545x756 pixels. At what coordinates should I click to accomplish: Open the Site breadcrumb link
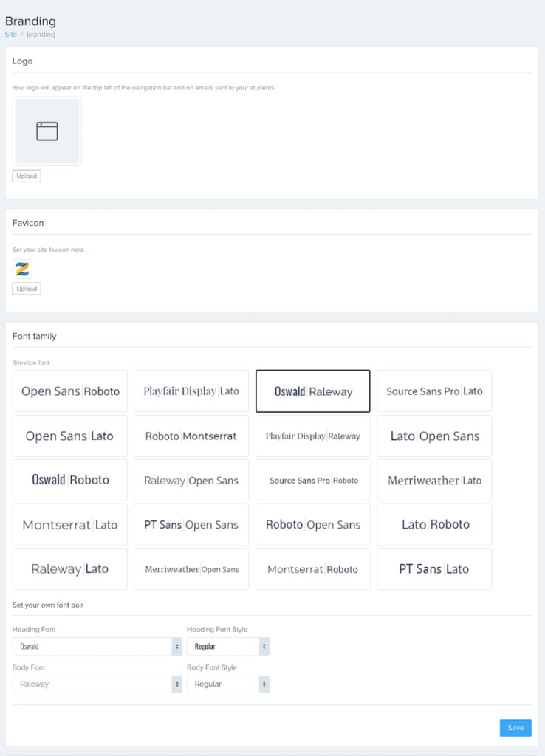(11, 35)
